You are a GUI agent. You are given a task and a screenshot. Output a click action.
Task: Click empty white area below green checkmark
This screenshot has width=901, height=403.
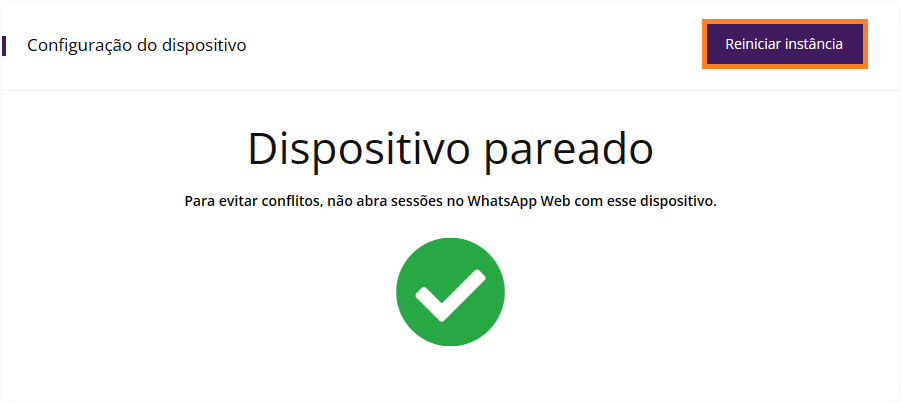click(x=450, y=374)
